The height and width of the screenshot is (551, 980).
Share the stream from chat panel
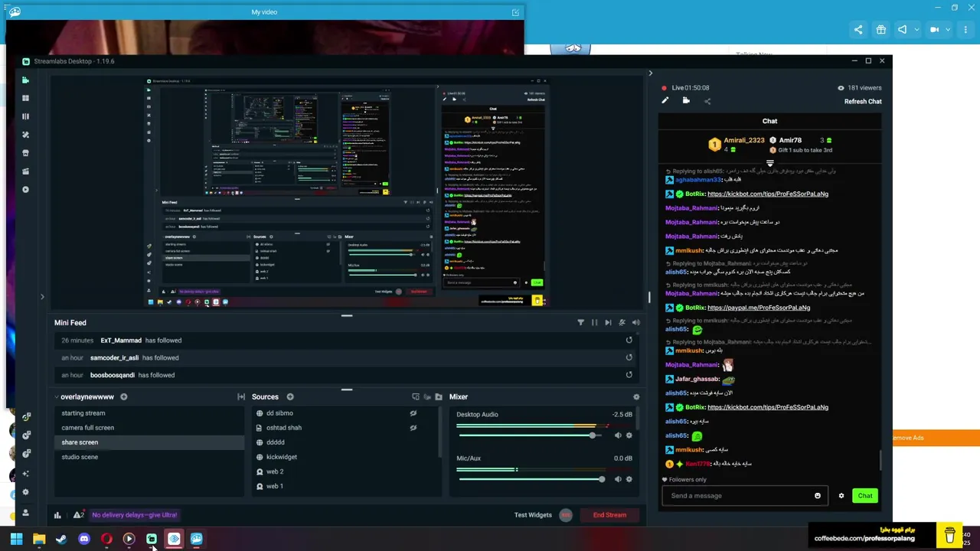point(707,101)
